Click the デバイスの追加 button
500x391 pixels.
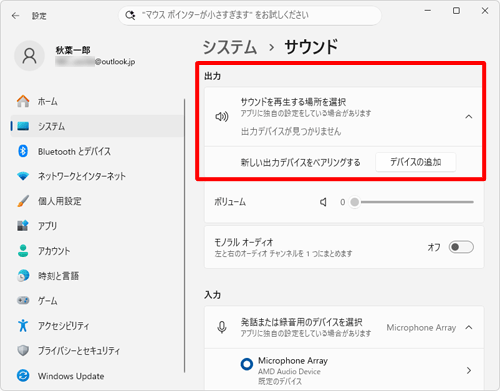pyautogui.click(x=416, y=162)
